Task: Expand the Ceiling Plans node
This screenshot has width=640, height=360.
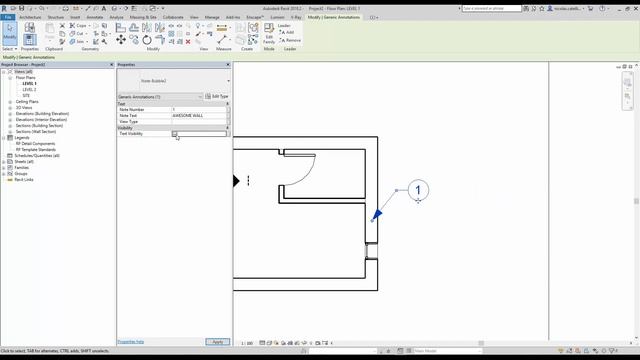Action: 10,102
